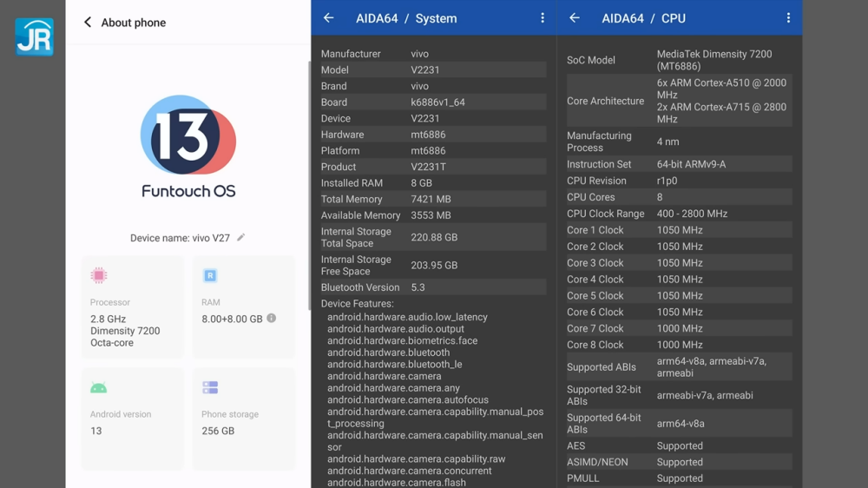
Task: Open the Phone storage 256 GB card
Action: (x=243, y=419)
